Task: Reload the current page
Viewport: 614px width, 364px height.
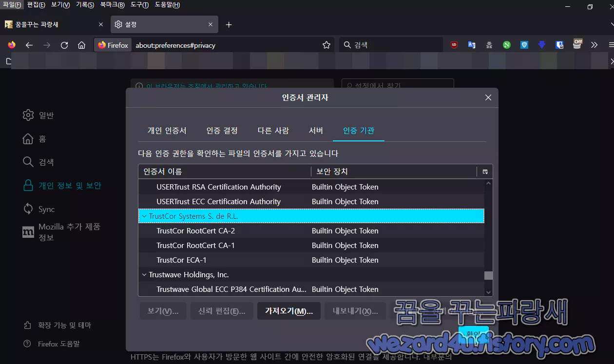Action: 64,44
